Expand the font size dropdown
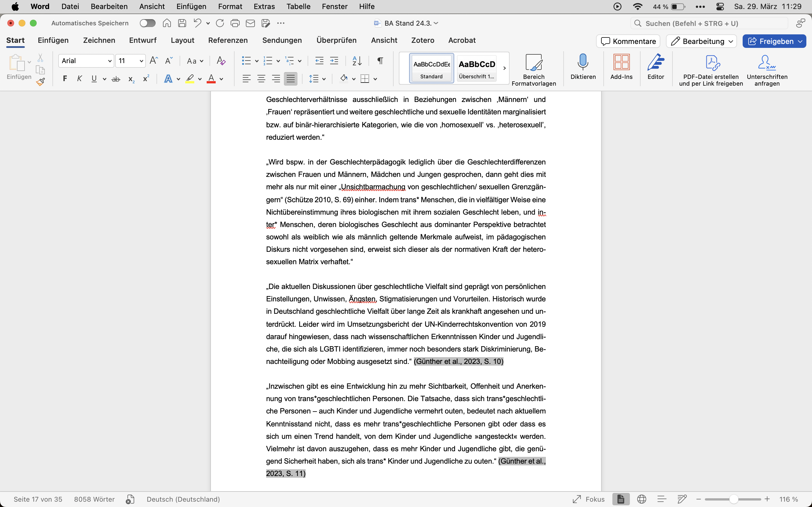The height and width of the screenshot is (507, 812). pos(141,61)
